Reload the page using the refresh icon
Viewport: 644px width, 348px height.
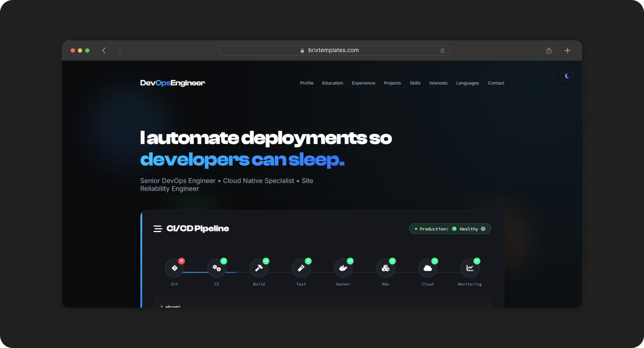point(442,50)
